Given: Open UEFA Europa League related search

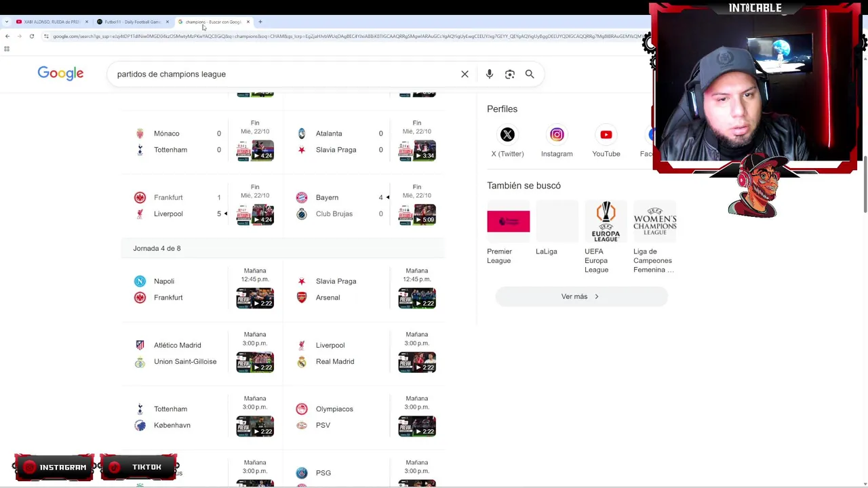Looking at the screenshot, I should coord(606,237).
